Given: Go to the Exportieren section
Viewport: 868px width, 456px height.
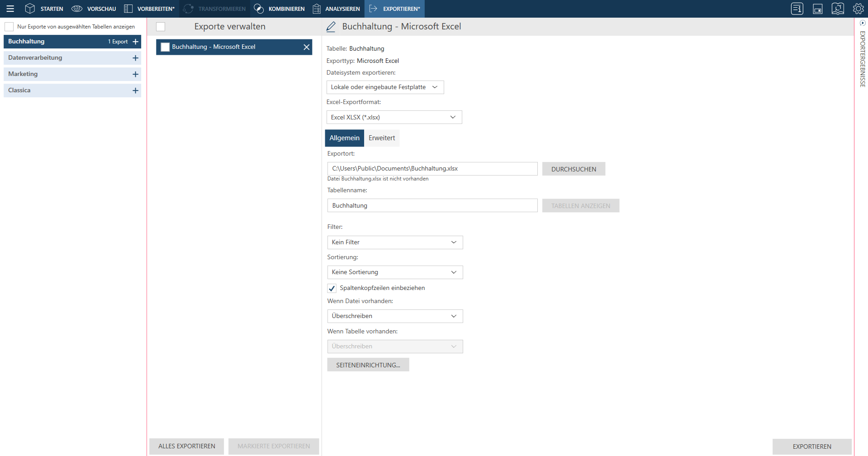Looking at the screenshot, I should [x=394, y=9].
